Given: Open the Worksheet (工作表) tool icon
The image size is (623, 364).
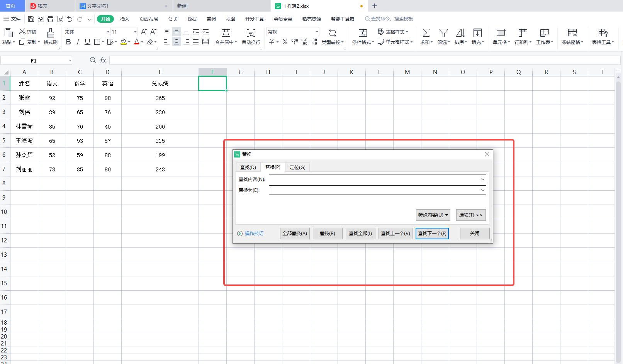Looking at the screenshot, I should pyautogui.click(x=545, y=33).
